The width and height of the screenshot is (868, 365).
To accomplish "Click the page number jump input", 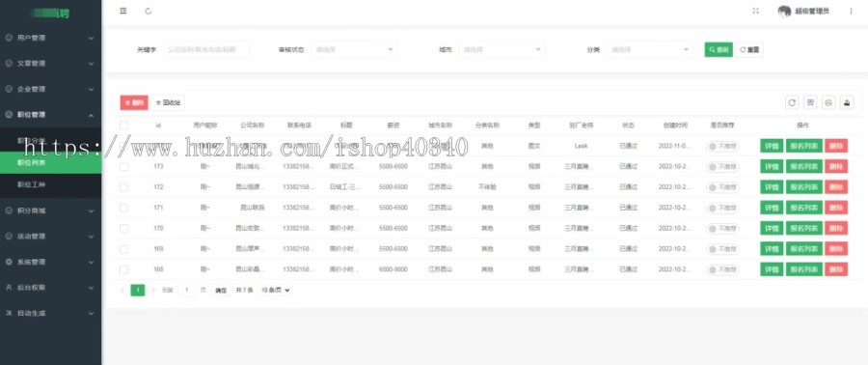I will click(187, 290).
